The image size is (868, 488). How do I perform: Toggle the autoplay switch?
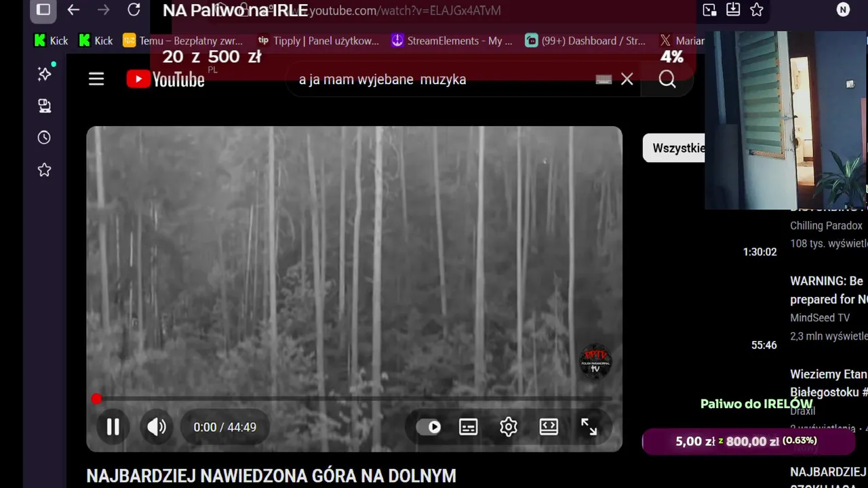pos(429,427)
